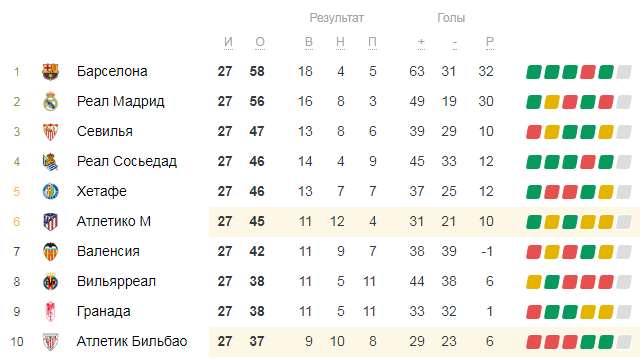Click the Getafe club crest
Viewport: 644px width, 360px height.
coord(51,192)
